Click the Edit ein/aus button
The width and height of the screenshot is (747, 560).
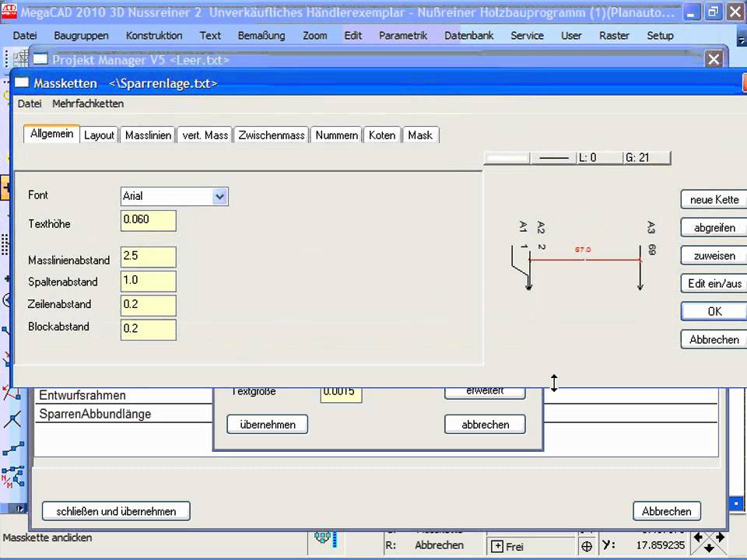[714, 283]
